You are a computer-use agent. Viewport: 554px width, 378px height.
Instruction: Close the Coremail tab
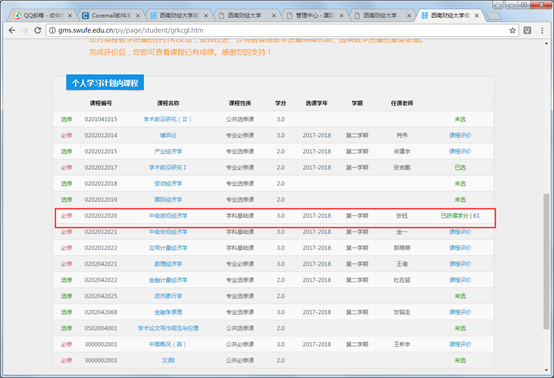[x=138, y=16]
